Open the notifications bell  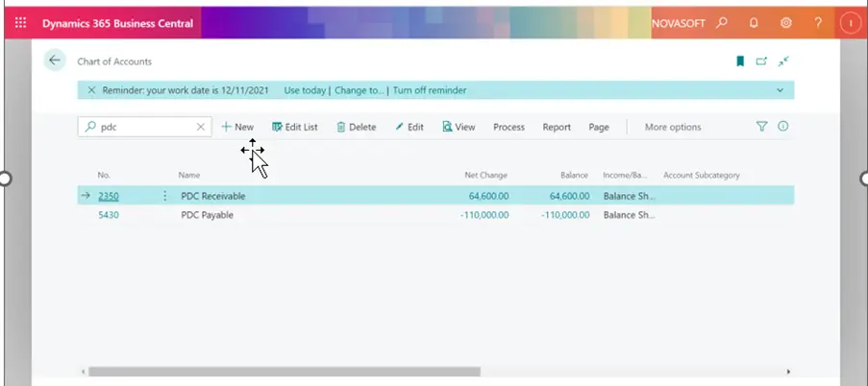[x=754, y=23]
